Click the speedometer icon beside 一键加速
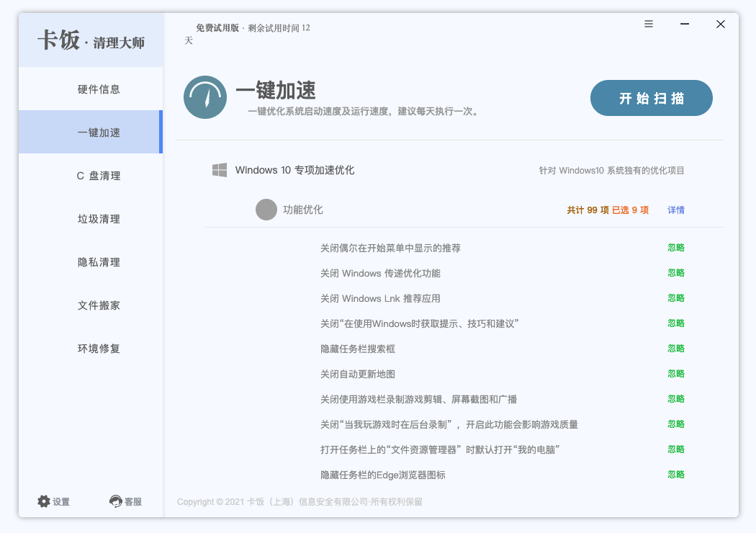The width and height of the screenshot is (756, 533). pos(205,97)
